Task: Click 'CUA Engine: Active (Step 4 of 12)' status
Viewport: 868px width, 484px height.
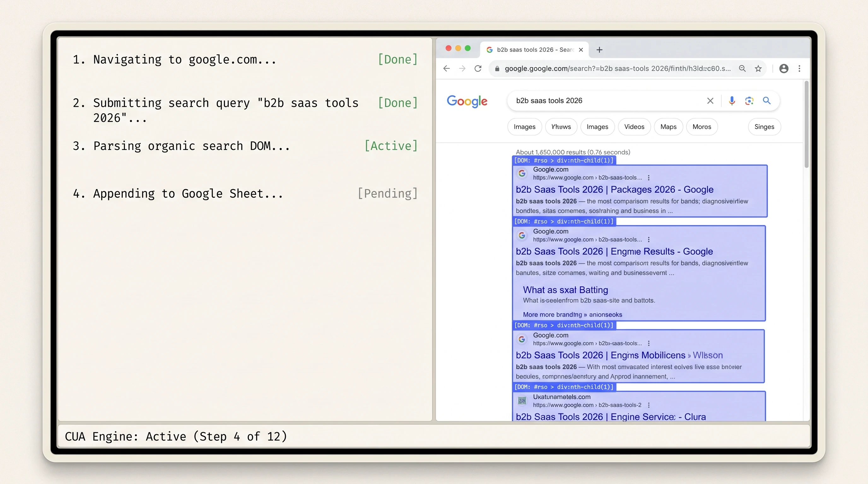Action: [x=176, y=436]
